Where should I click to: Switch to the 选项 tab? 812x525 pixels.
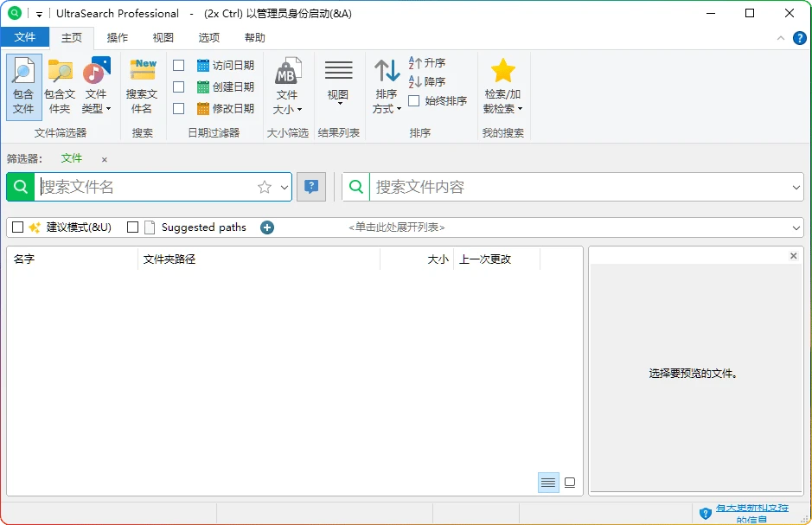[x=208, y=37]
